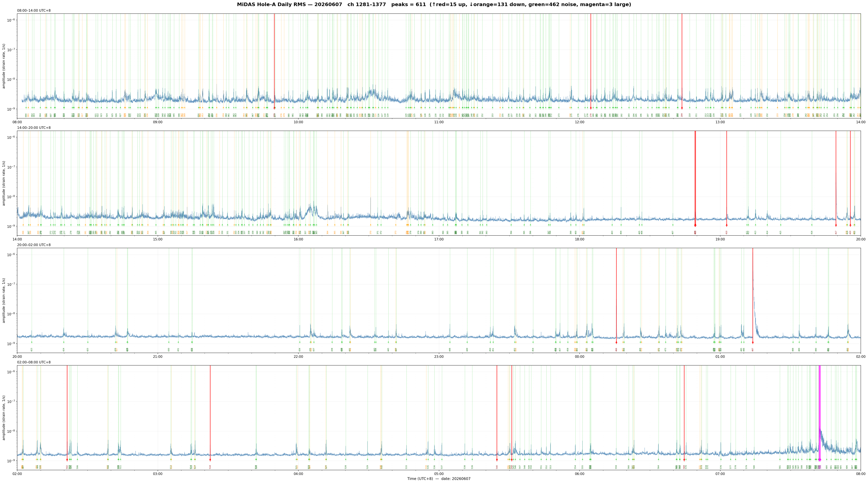The width and height of the screenshot is (868, 483).
Task: Click the green peak number "414"
Action: click(767, 233)
